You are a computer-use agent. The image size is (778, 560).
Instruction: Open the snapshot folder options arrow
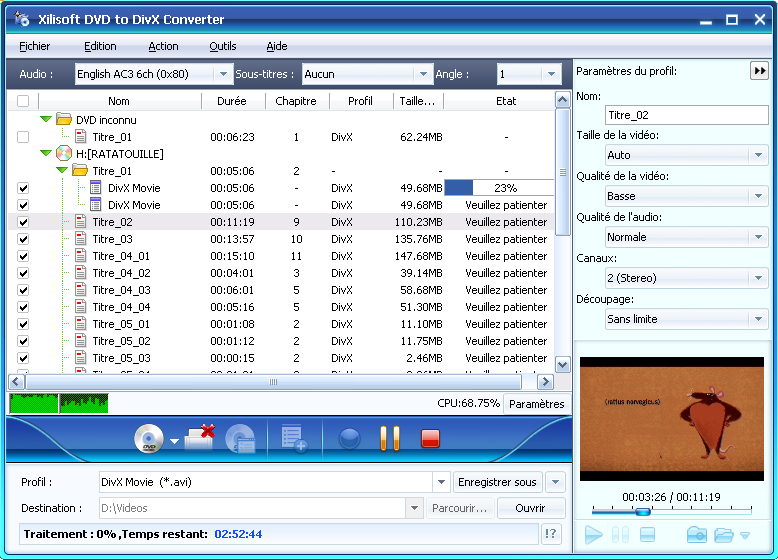click(x=745, y=535)
